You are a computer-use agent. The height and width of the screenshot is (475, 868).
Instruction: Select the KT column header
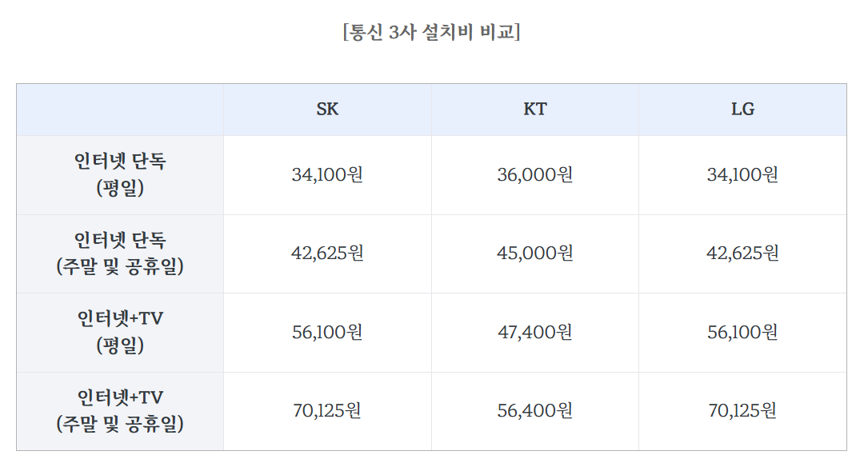(534, 109)
